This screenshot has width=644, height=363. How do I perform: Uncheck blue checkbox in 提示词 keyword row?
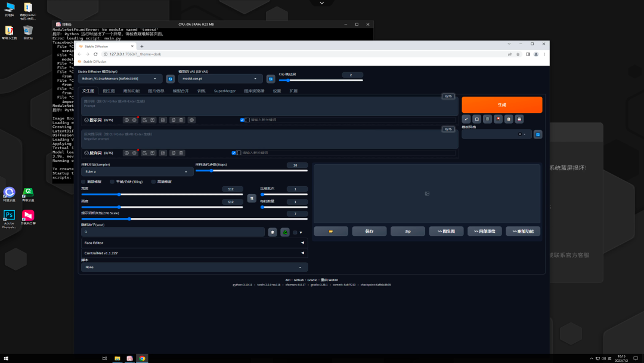pyautogui.click(x=242, y=120)
